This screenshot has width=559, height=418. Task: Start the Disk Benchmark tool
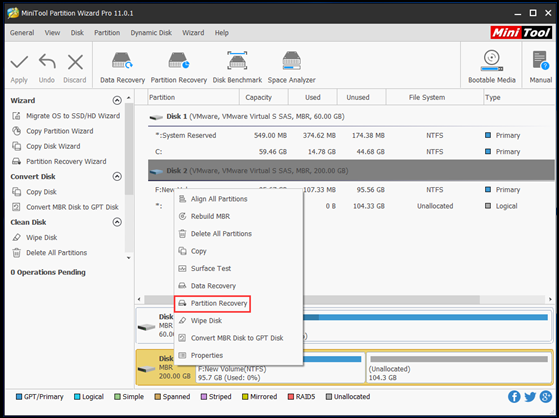(x=237, y=67)
